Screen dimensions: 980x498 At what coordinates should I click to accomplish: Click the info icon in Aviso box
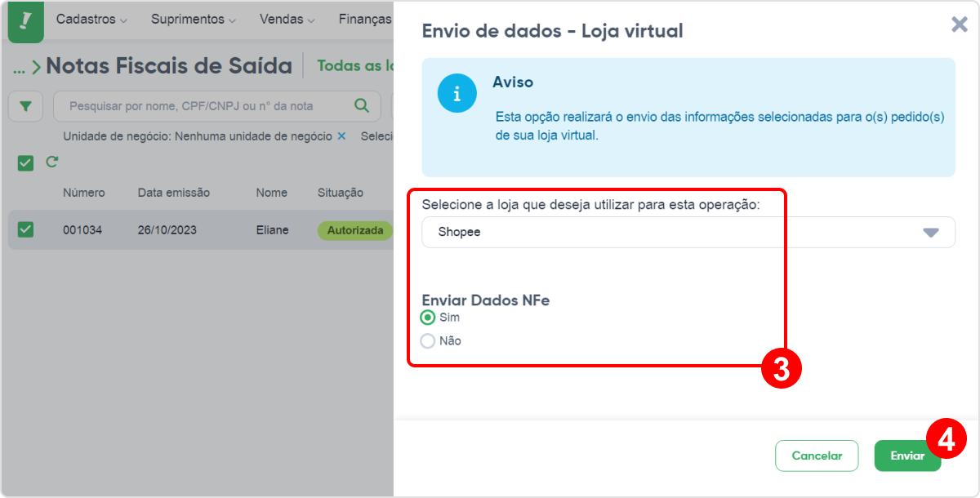(457, 92)
